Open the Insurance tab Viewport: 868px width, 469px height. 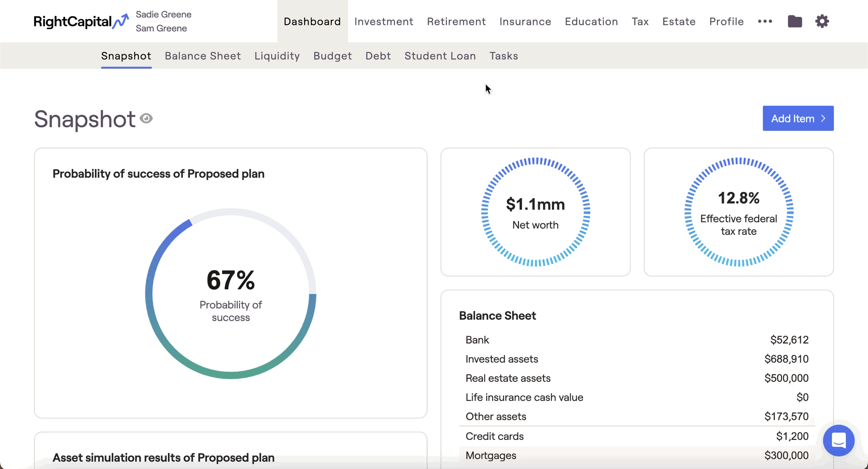pos(525,21)
